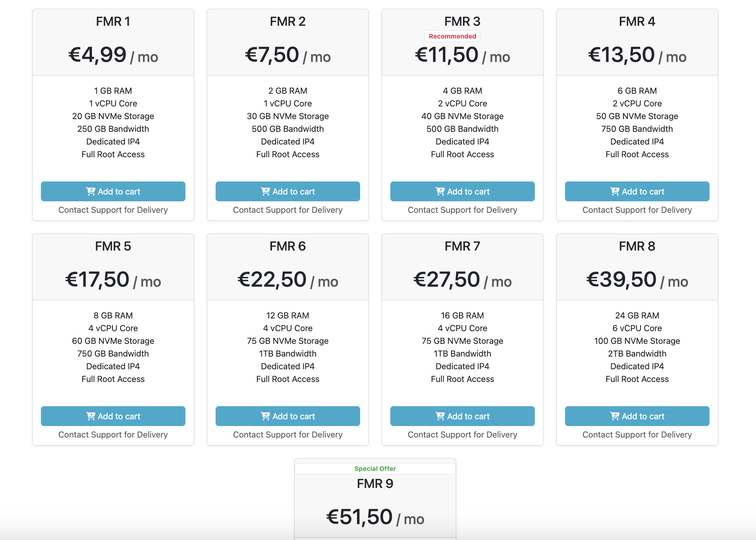This screenshot has width=756, height=540.
Task: Add the FMR 5 plan to cart
Action: [x=113, y=416]
